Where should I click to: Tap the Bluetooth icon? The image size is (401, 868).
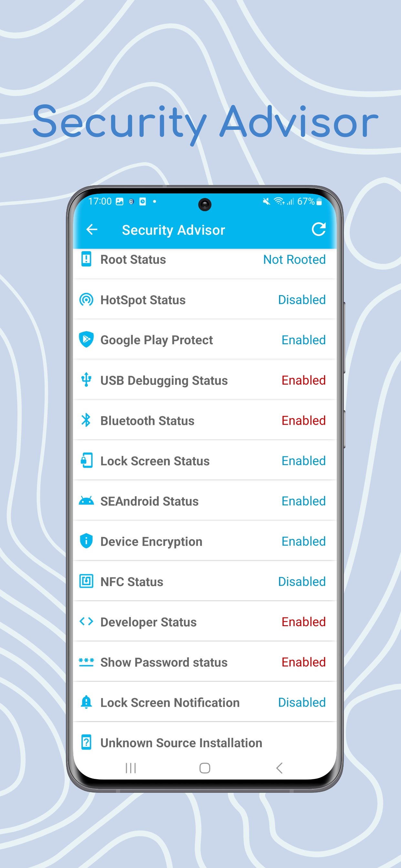click(x=86, y=420)
